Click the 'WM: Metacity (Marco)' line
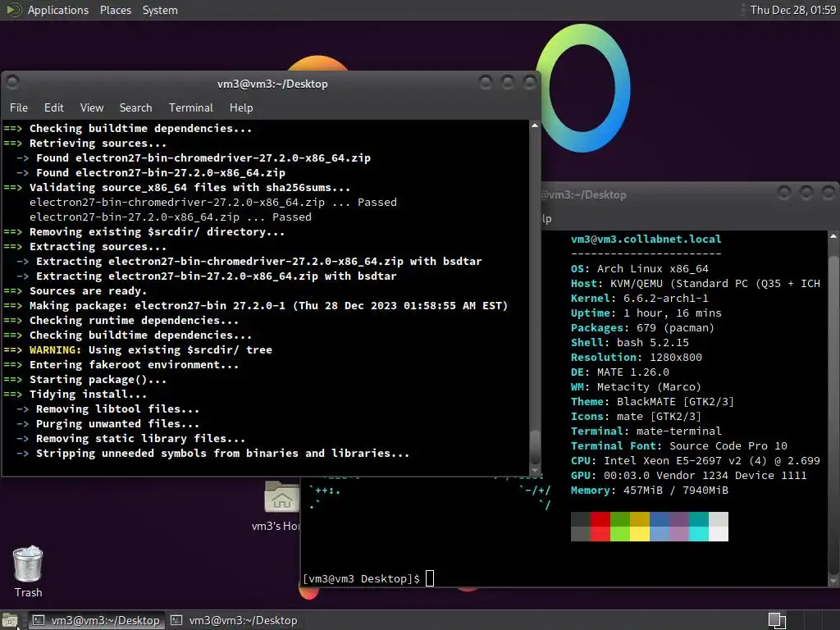This screenshot has width=840, height=630. [636, 387]
